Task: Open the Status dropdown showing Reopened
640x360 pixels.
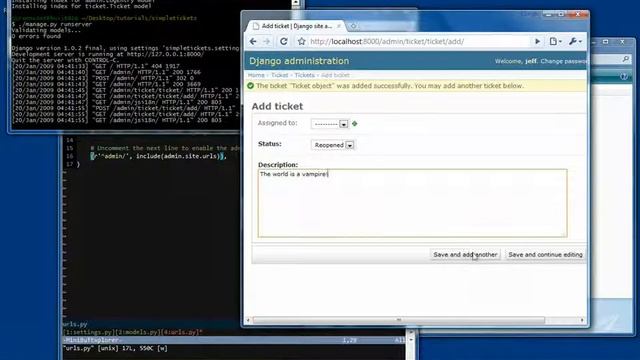Action: point(333,145)
